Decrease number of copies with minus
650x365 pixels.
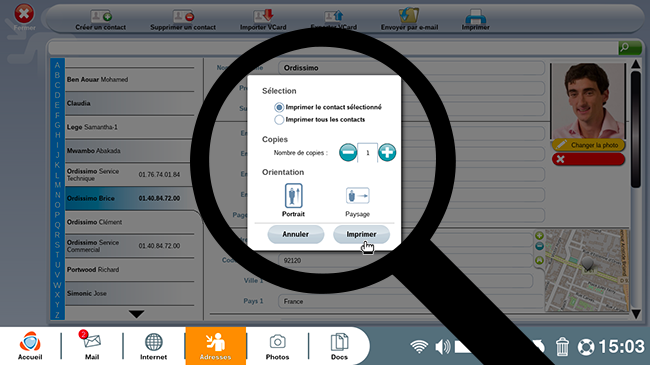348,152
